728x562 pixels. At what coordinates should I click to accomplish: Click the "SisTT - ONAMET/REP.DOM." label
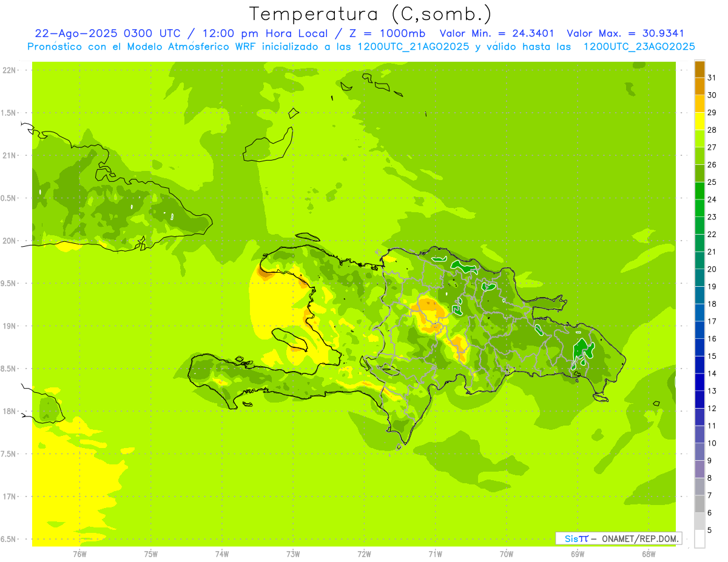click(x=618, y=538)
